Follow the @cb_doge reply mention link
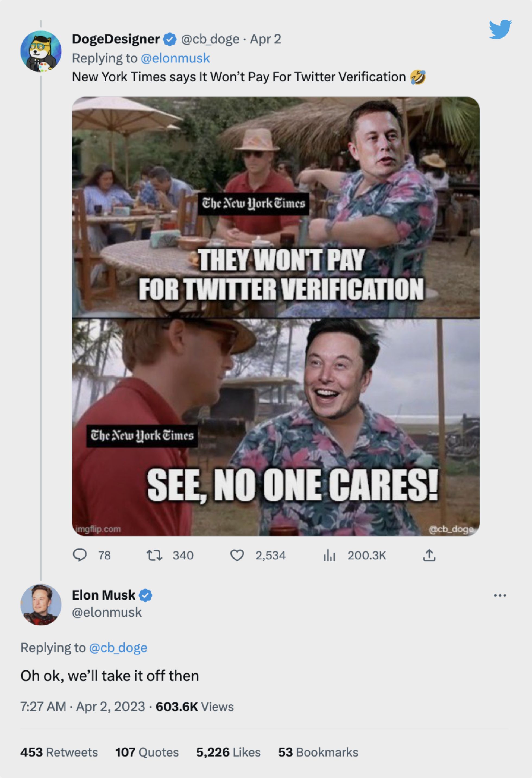Image resolution: width=532 pixels, height=778 pixels. click(x=118, y=648)
